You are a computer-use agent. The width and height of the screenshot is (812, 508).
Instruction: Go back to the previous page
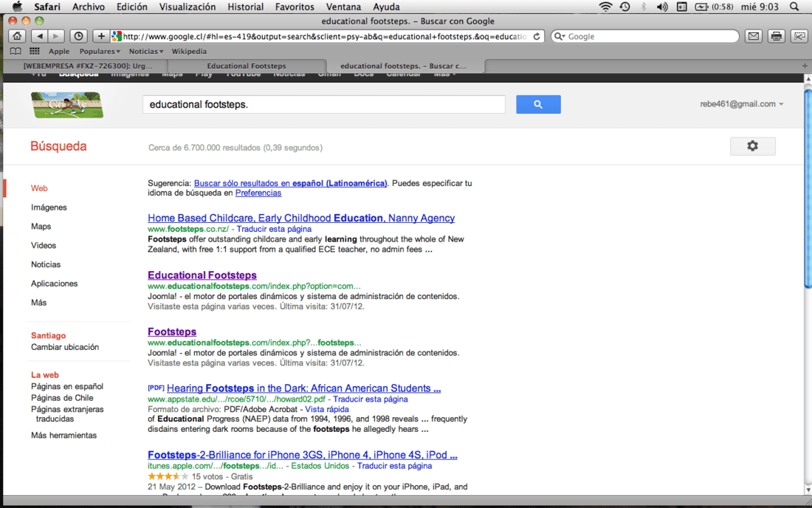pos(39,36)
